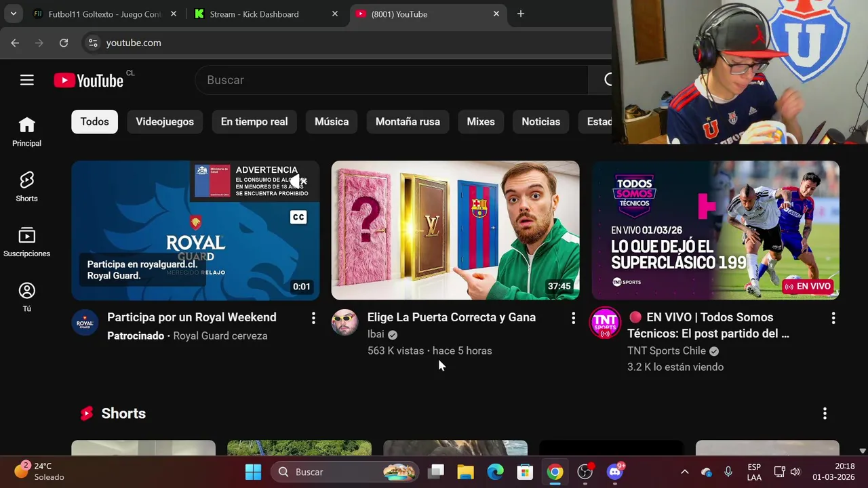Open Ibai channel avatar

(x=344, y=323)
